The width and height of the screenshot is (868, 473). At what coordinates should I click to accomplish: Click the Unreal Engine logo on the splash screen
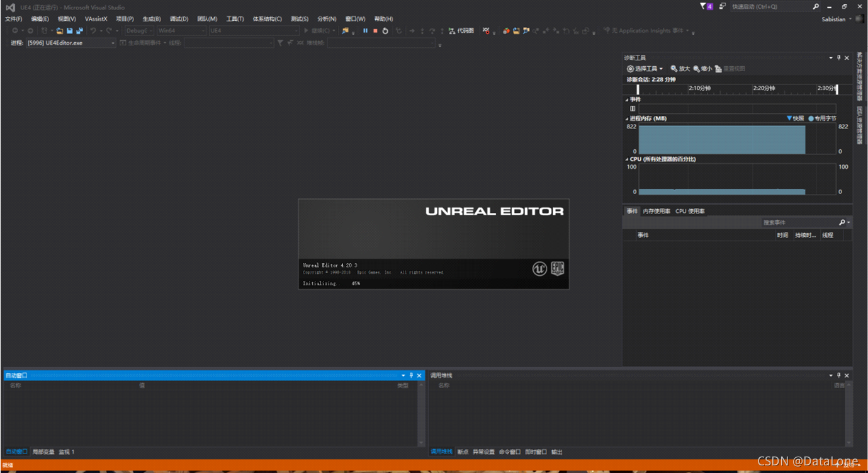coord(539,269)
